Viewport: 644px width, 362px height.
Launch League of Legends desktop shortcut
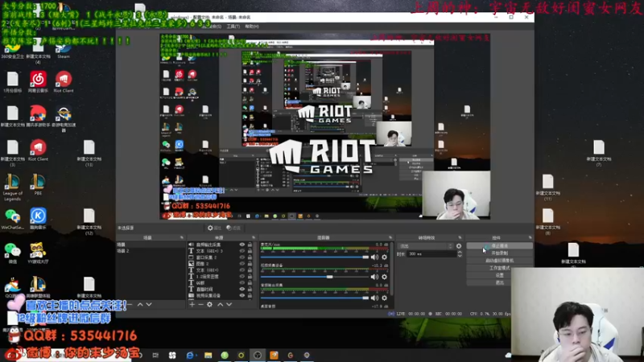click(12, 187)
